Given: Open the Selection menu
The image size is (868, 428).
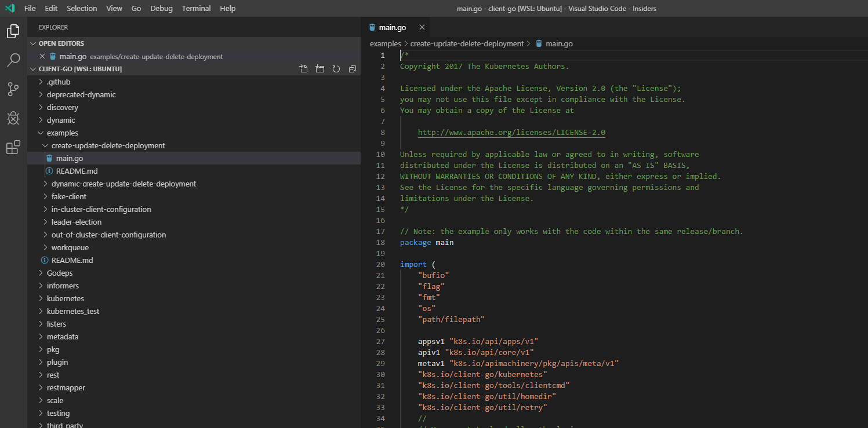Looking at the screenshot, I should [x=82, y=8].
